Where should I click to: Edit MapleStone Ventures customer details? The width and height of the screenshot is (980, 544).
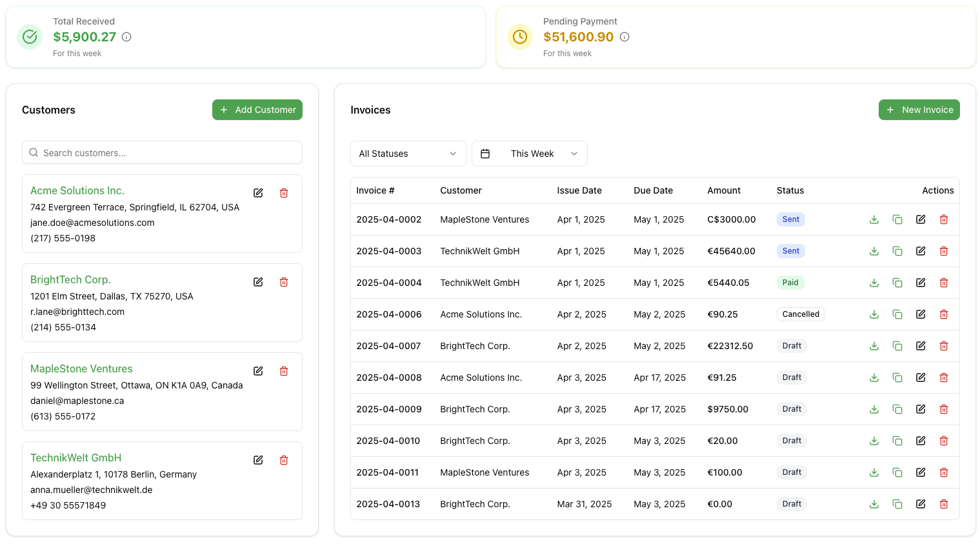click(x=258, y=371)
